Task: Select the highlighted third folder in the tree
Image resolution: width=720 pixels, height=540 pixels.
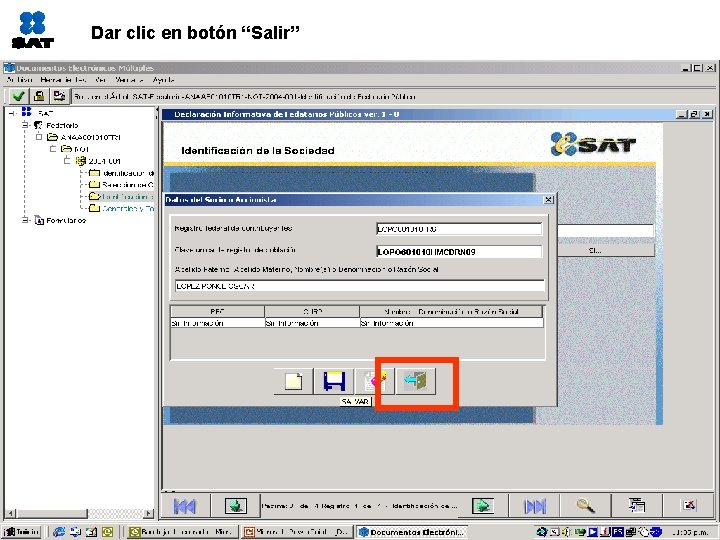Action: click(122, 197)
